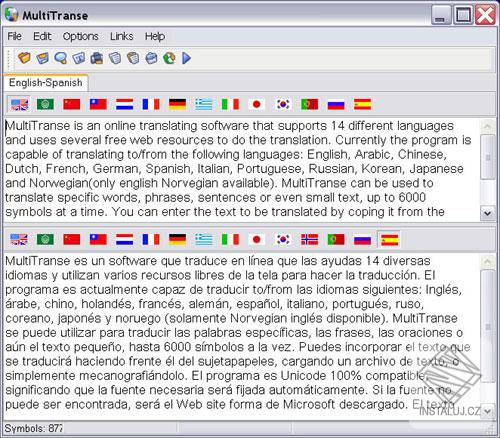The height and width of the screenshot is (438, 500).
Task: Click the open folder toolbar icon
Action: click(x=24, y=58)
